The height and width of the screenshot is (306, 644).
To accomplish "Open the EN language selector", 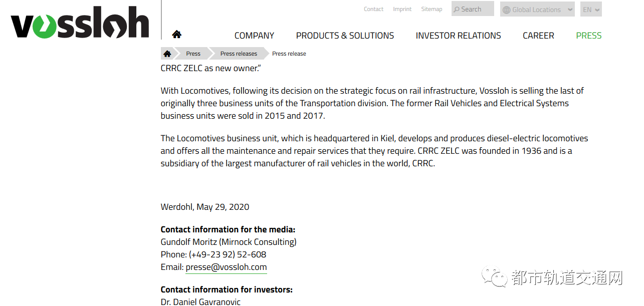I will [x=591, y=10].
